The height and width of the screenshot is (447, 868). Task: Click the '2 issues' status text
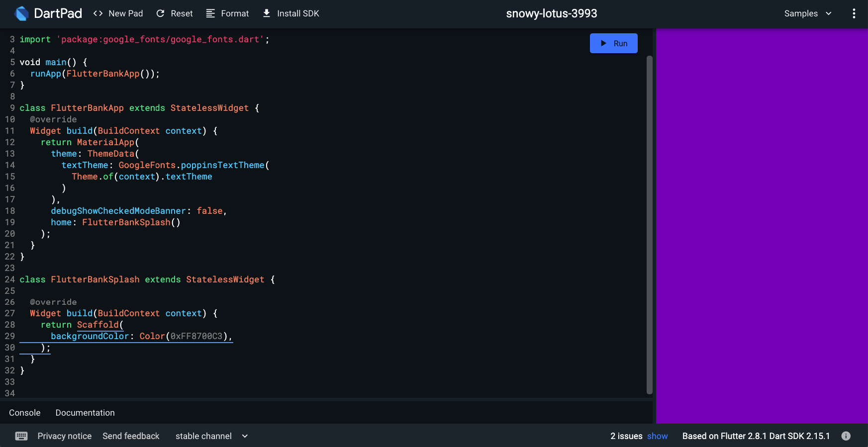[x=626, y=436]
